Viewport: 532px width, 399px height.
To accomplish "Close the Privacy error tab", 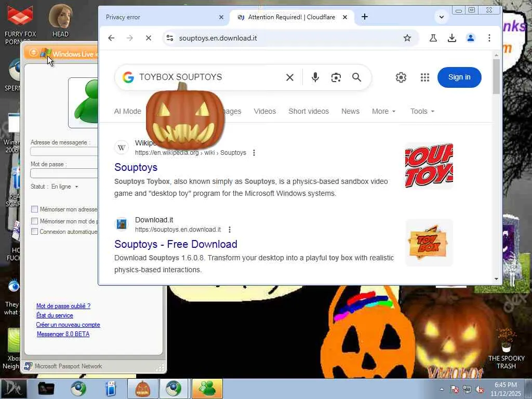I will click(221, 17).
